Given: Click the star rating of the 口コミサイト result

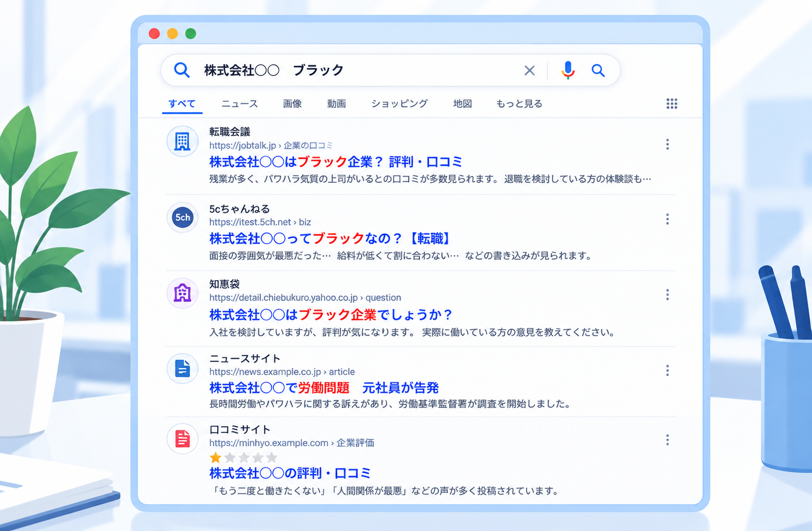Looking at the screenshot, I should click(243, 458).
